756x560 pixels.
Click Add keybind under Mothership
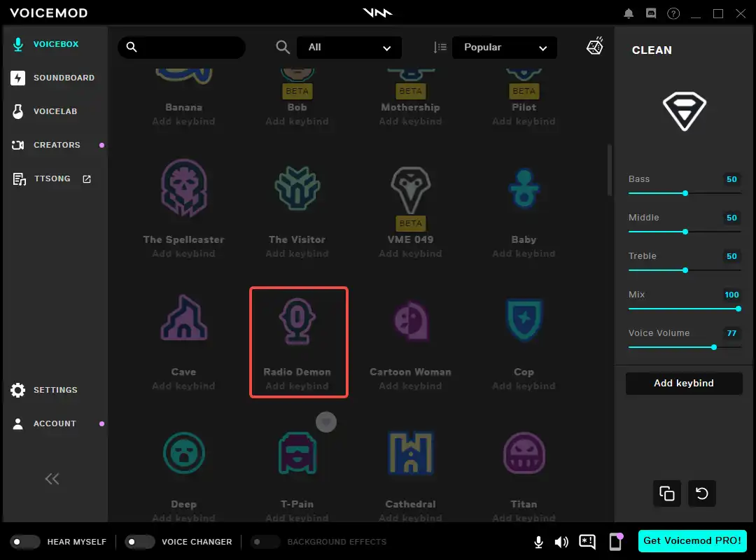click(411, 122)
